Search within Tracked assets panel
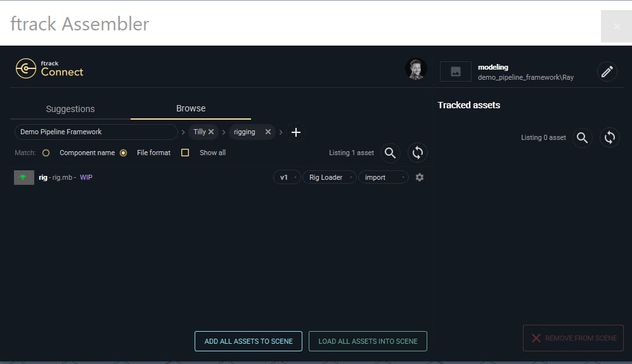632x364 pixels. click(x=582, y=137)
